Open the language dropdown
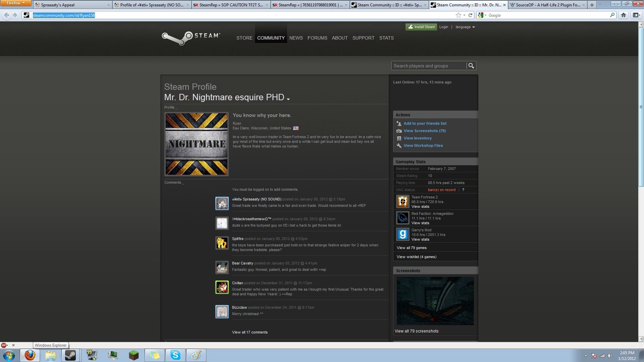 coord(465,27)
